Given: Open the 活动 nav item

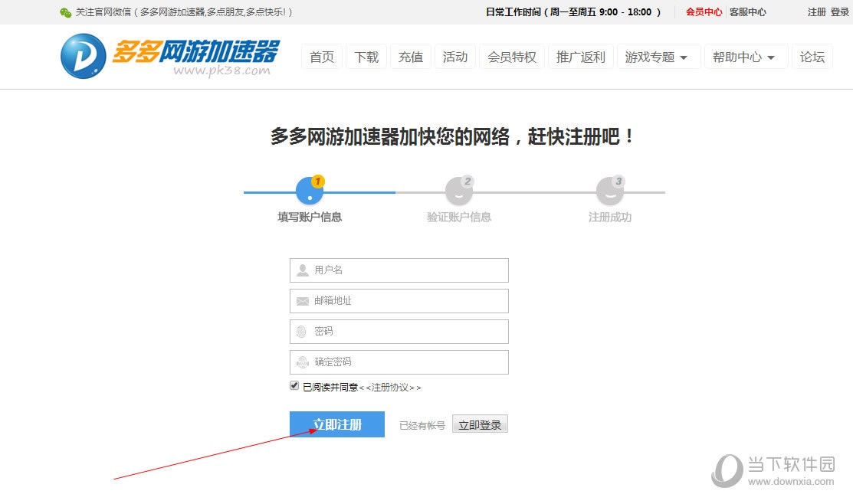Looking at the screenshot, I should (x=454, y=57).
